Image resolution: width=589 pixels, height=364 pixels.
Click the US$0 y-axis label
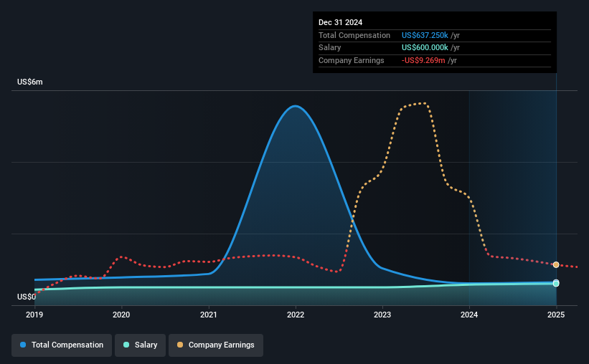[x=27, y=297]
